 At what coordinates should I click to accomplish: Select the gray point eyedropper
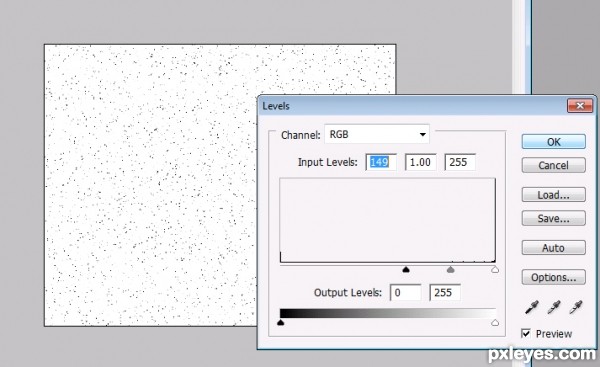tap(554, 307)
